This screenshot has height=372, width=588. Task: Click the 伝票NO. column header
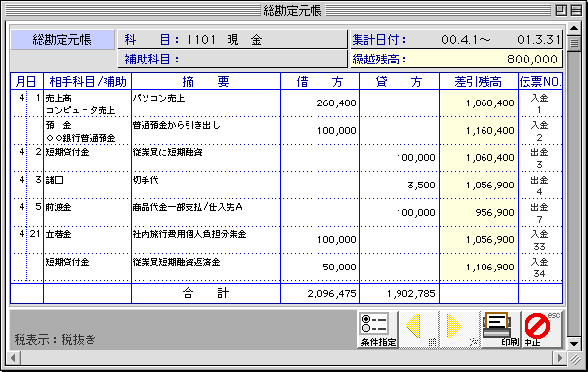pyautogui.click(x=540, y=81)
